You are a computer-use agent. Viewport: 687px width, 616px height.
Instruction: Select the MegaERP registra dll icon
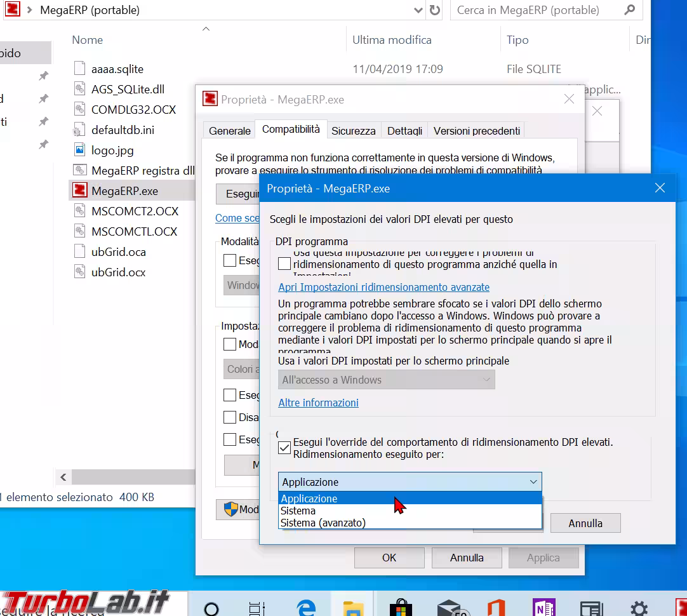click(x=80, y=170)
